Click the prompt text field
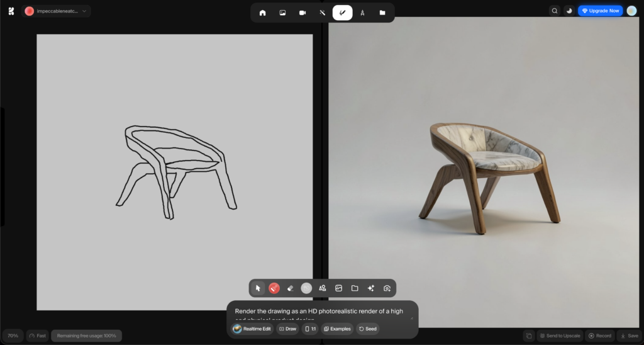The width and height of the screenshot is (644, 345). tap(321, 312)
